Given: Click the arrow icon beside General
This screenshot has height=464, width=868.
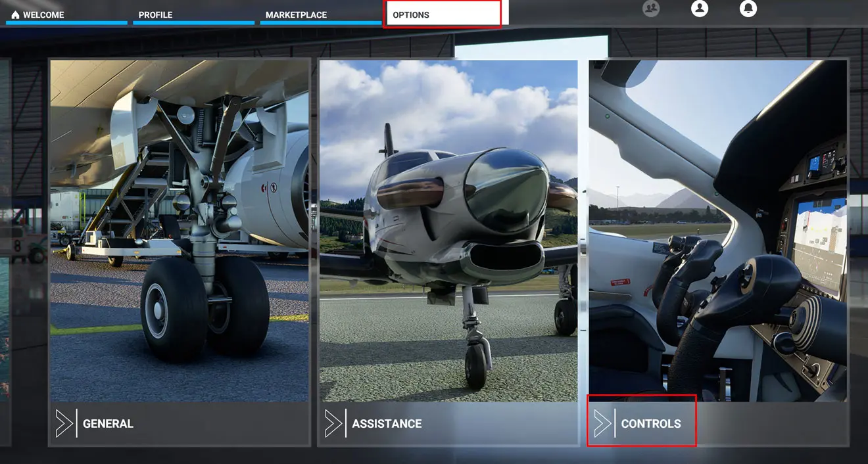Looking at the screenshot, I should point(64,423).
